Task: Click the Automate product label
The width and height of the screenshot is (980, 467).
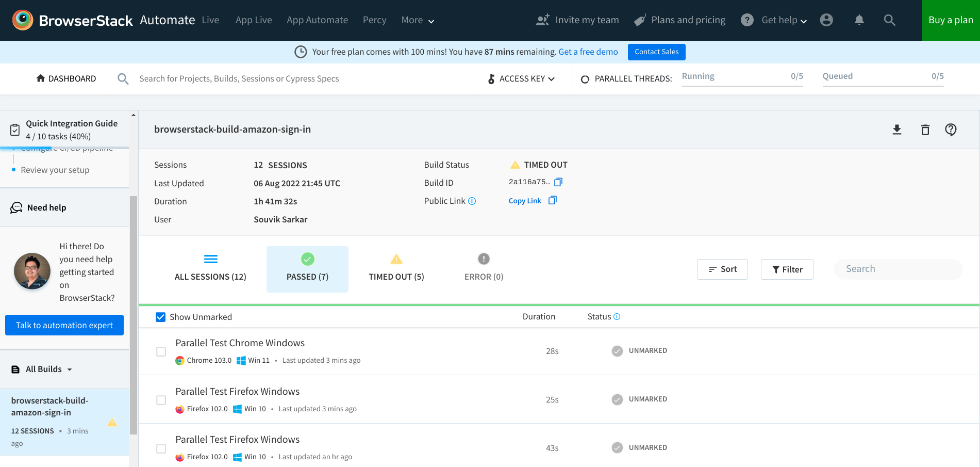Action: (168, 20)
